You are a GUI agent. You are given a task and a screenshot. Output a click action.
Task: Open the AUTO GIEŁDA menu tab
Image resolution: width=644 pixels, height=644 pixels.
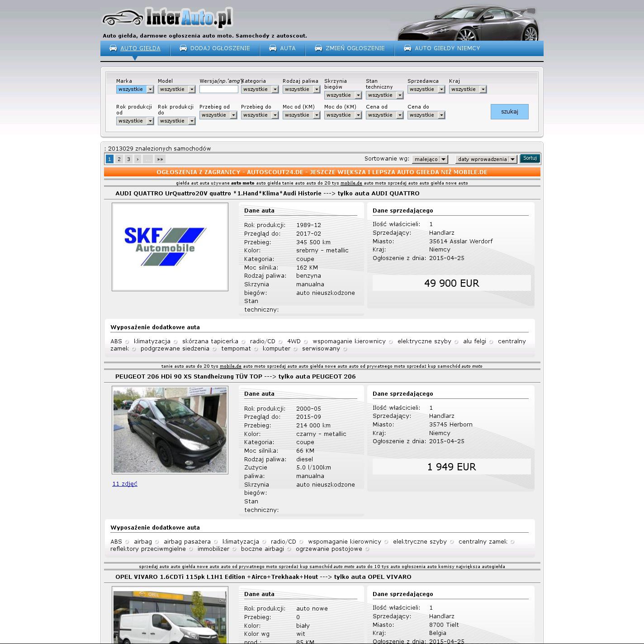coord(140,48)
